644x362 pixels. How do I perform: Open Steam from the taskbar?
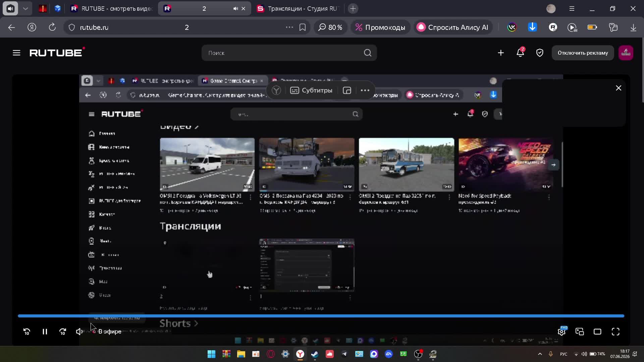coord(315,354)
